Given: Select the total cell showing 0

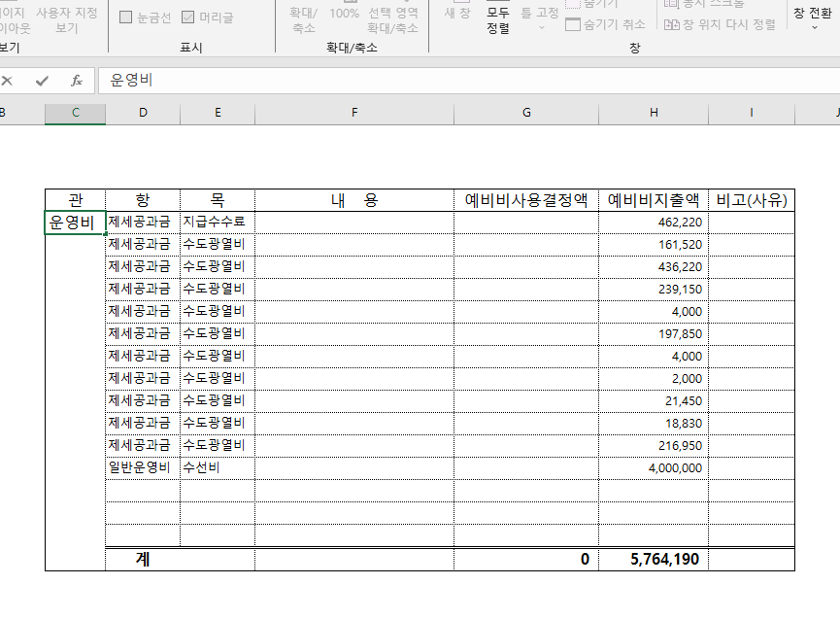Looking at the screenshot, I should [x=526, y=559].
